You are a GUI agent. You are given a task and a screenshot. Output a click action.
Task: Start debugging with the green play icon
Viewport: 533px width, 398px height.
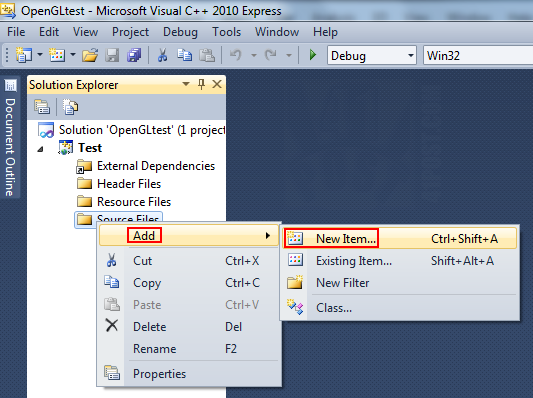coord(313,55)
